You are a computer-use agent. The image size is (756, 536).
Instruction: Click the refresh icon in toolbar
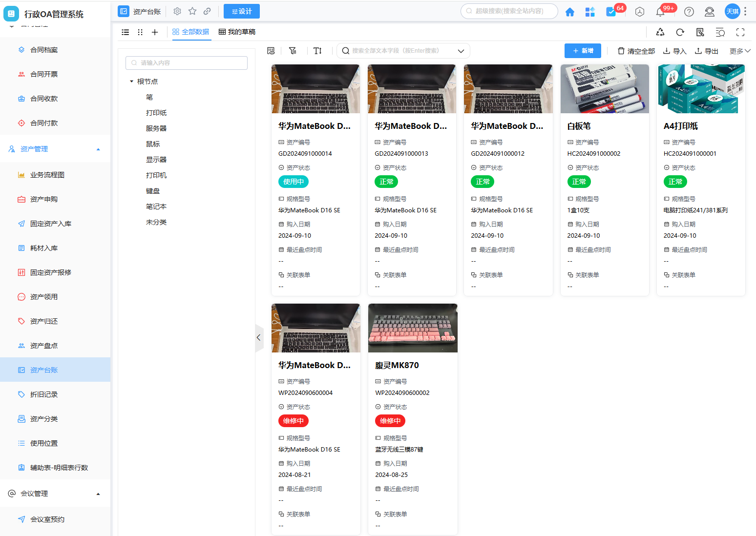(680, 32)
